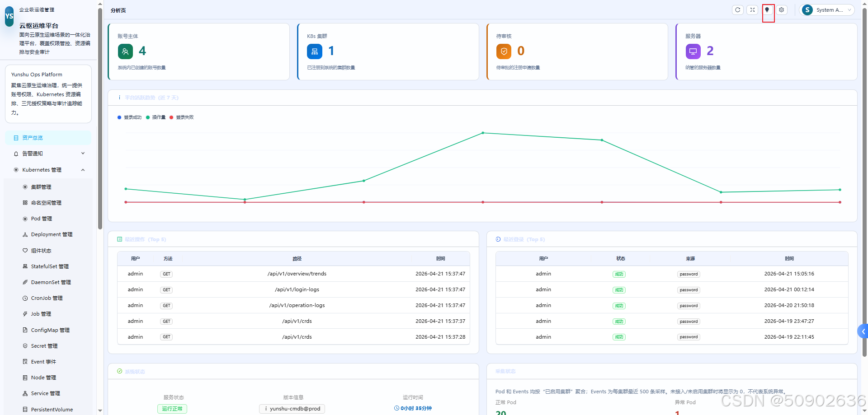Click the 组件状态 heart icon
Screen dimensions: 868x415
click(x=25, y=251)
